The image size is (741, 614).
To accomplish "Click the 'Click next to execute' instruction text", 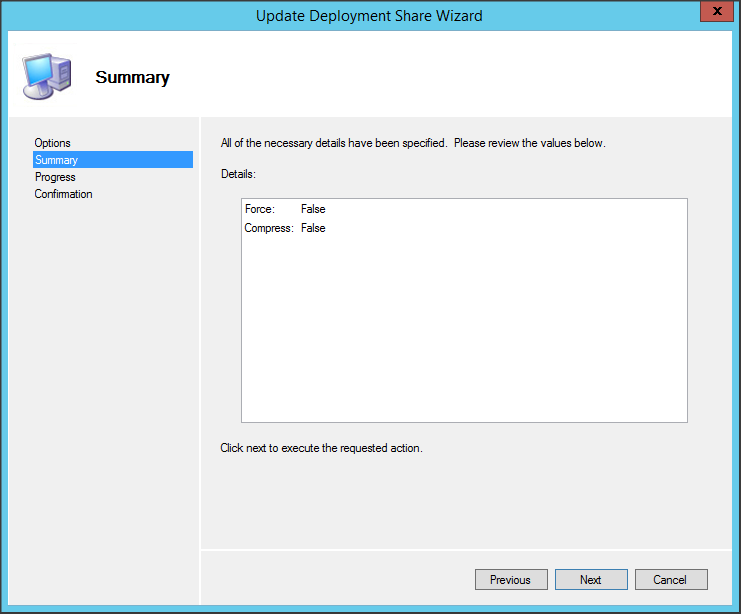I will pos(321,448).
